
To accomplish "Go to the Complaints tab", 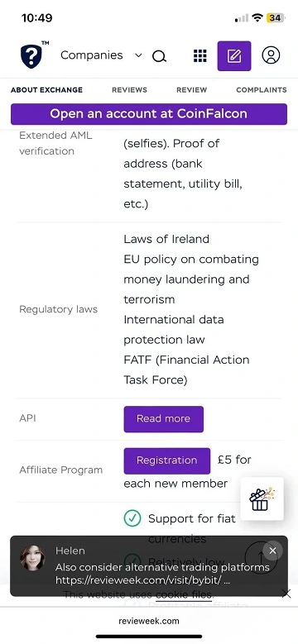I will tap(262, 90).
